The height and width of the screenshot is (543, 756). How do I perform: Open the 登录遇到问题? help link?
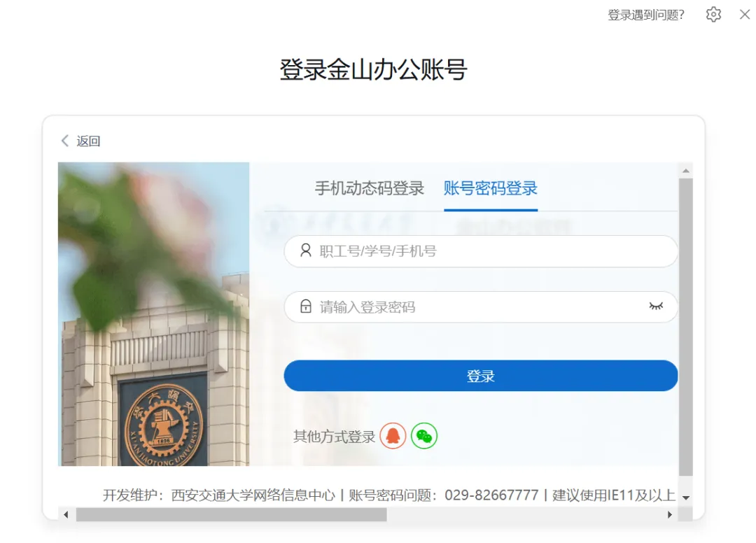coord(645,15)
